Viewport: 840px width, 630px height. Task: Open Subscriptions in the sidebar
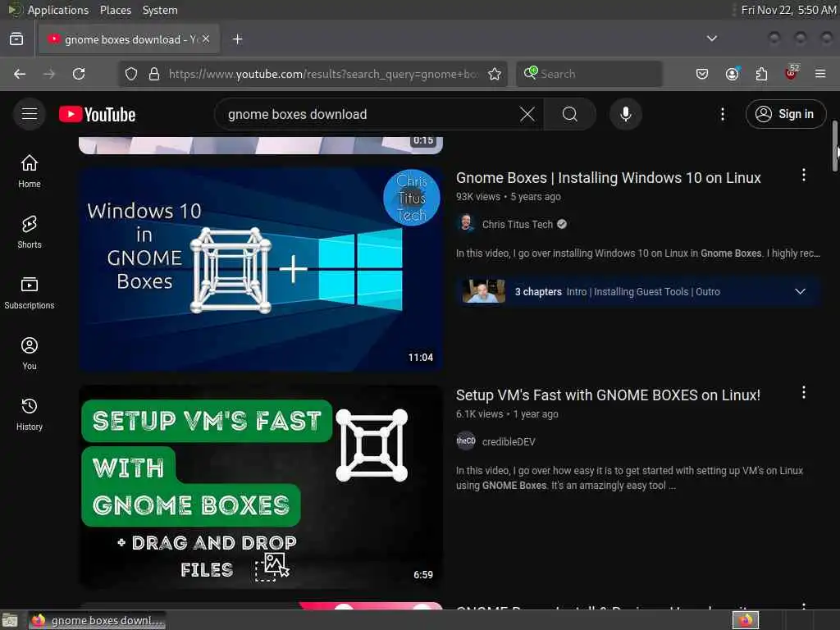coord(30,293)
